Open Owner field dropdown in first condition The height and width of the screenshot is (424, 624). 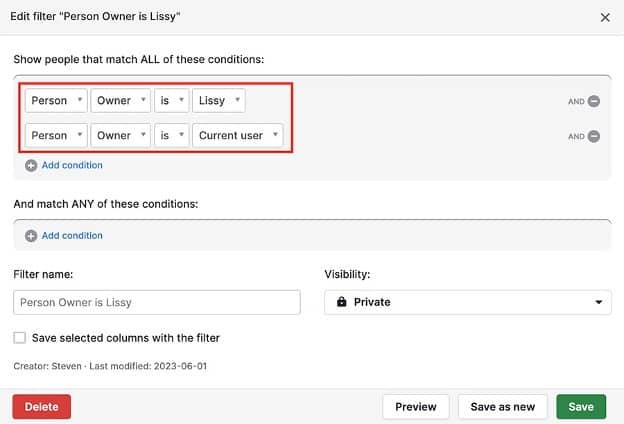click(120, 101)
